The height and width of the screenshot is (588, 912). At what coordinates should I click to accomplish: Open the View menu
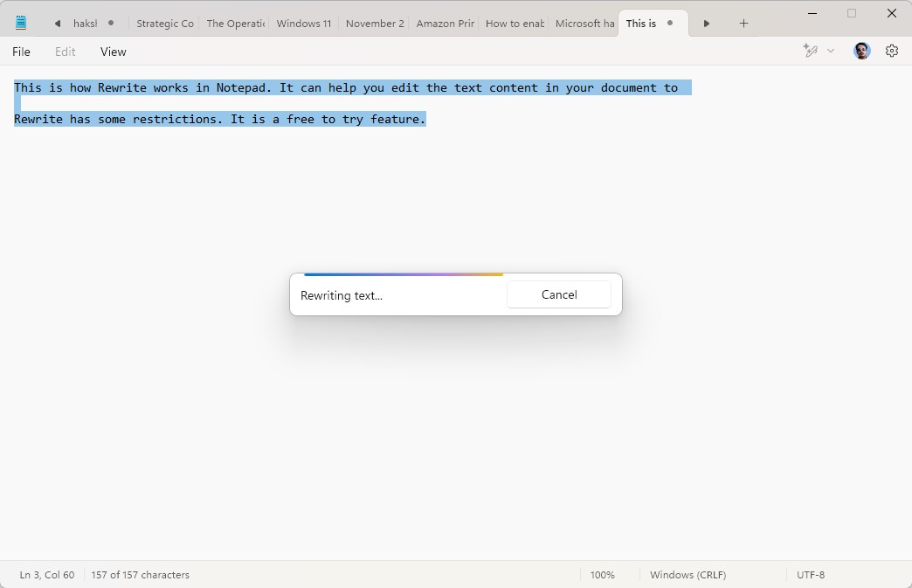(113, 52)
